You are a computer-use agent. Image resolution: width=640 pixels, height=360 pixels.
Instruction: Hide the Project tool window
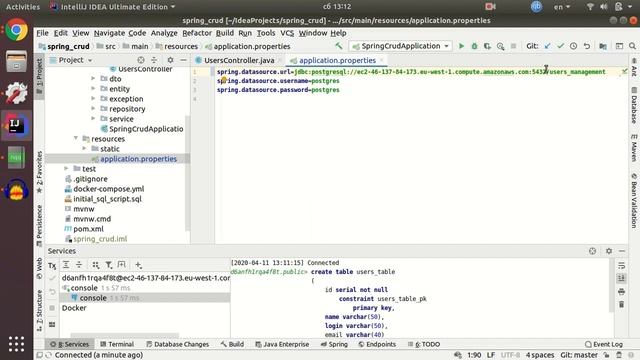point(183,60)
